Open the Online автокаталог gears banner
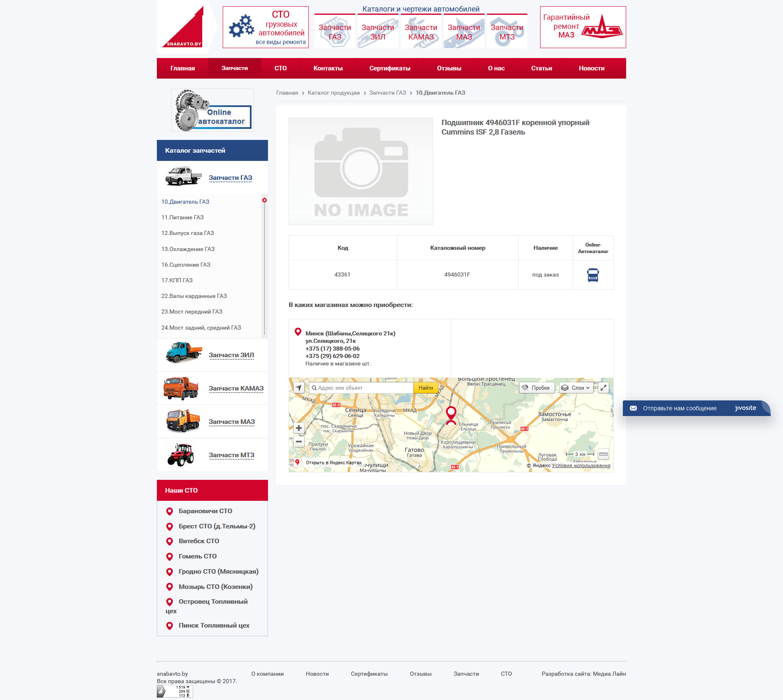The width and height of the screenshot is (783, 700). click(212, 110)
